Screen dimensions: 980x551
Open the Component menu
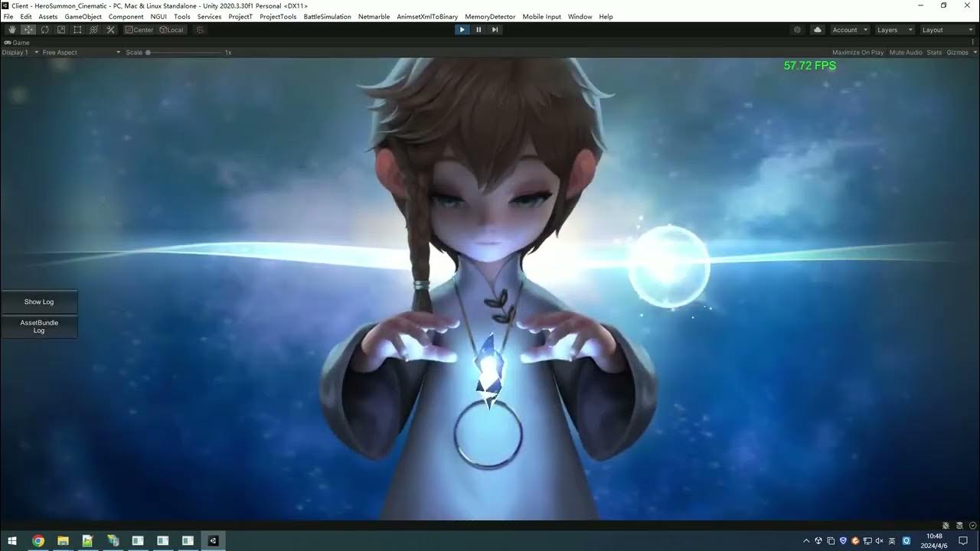pos(126,17)
